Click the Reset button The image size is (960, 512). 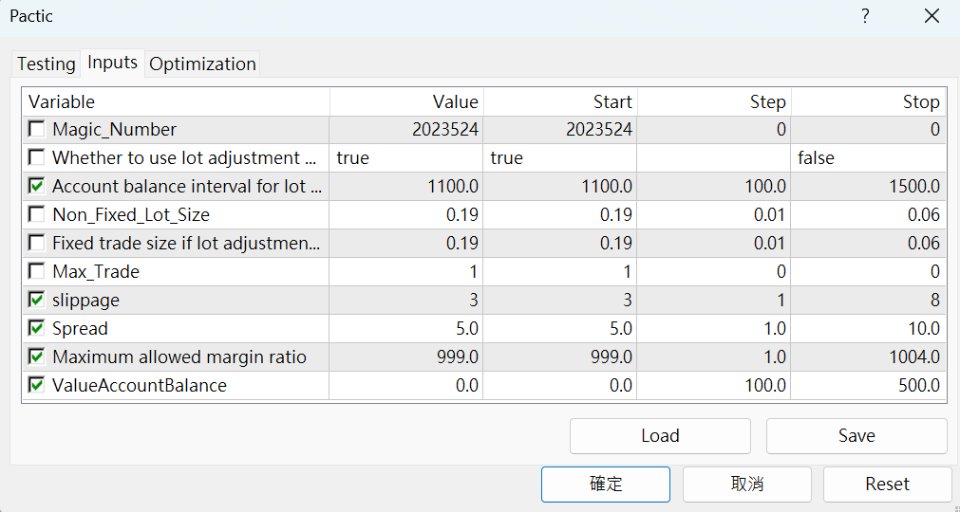tap(887, 484)
